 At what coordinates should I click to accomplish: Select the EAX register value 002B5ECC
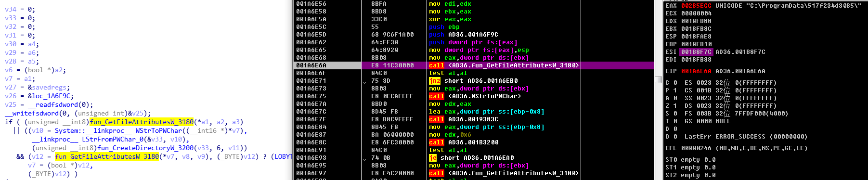(696, 6)
